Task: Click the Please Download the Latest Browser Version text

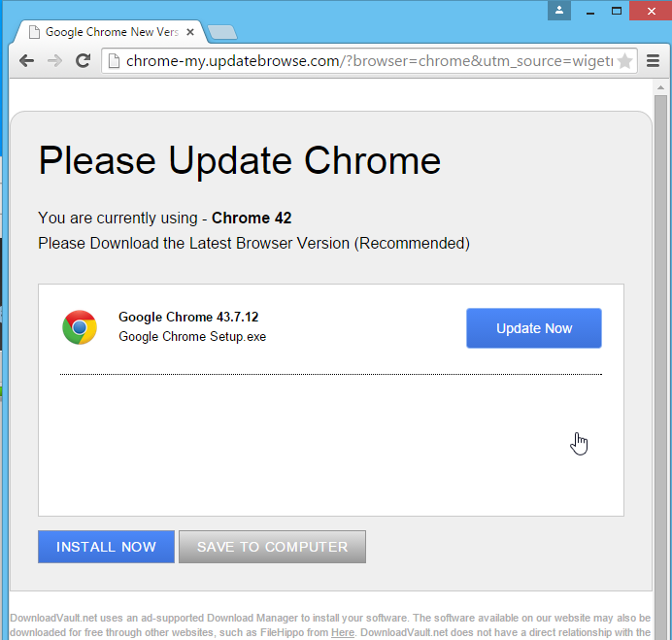Action: [x=253, y=244]
